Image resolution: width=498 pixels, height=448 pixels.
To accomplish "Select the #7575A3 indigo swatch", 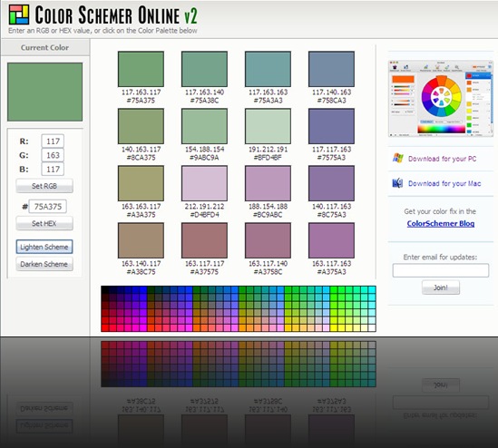I will click(x=332, y=126).
